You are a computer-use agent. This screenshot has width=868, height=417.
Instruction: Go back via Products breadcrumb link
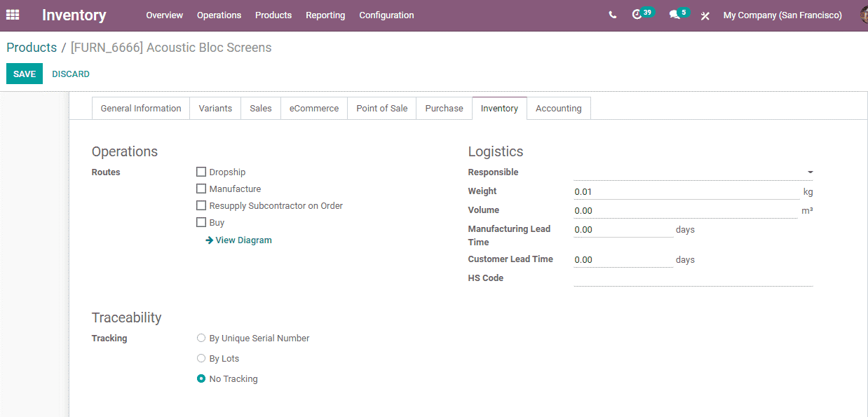tap(32, 48)
